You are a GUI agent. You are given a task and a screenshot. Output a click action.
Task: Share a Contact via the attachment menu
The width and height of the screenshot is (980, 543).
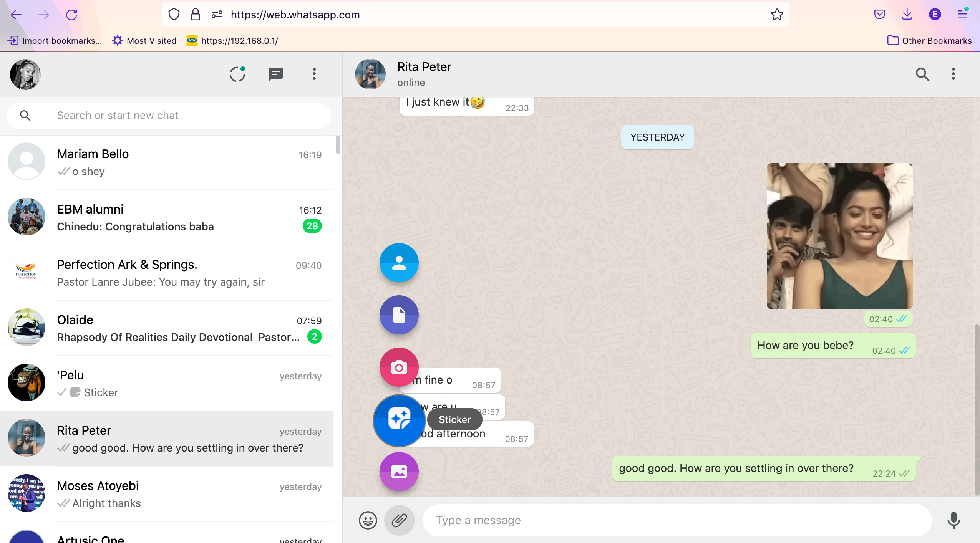tap(399, 263)
